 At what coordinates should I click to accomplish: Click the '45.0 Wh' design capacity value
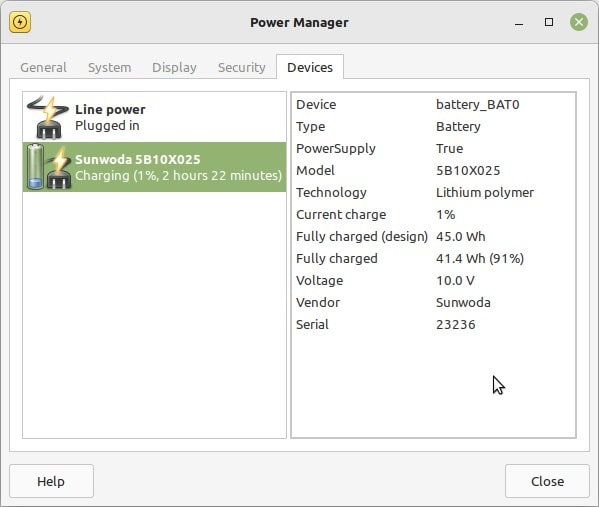[461, 236]
